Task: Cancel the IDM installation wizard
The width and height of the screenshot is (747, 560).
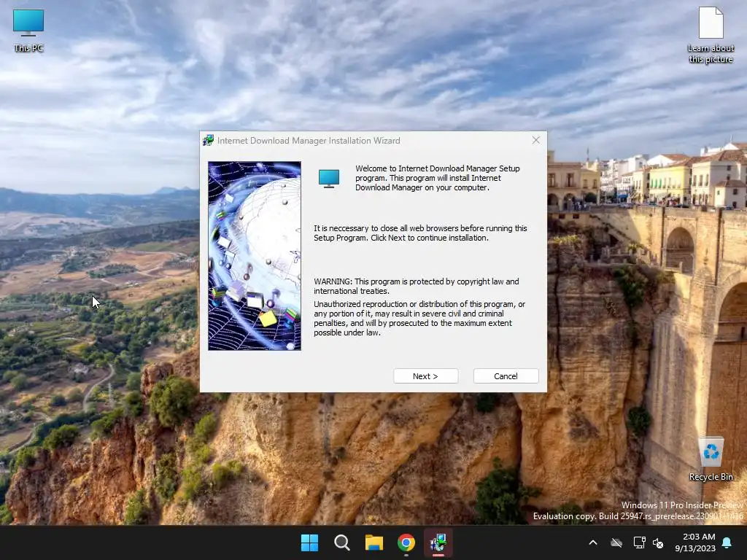Action: click(506, 376)
